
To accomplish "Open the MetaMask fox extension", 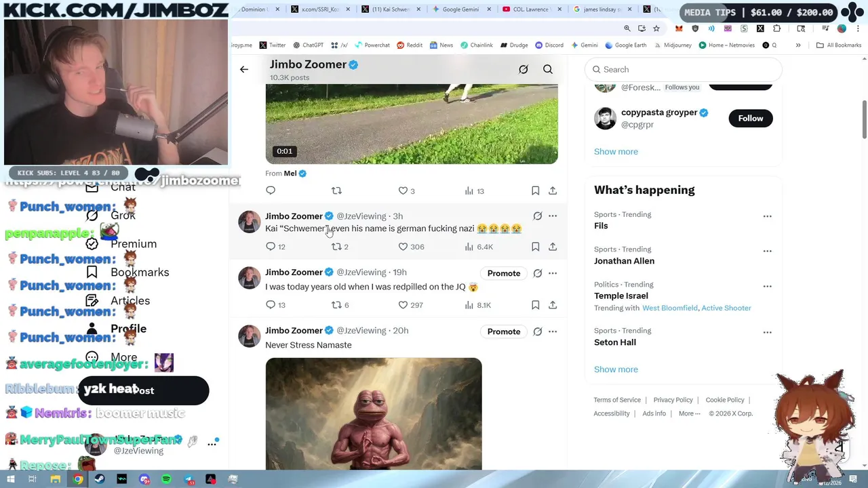I will coord(679,28).
